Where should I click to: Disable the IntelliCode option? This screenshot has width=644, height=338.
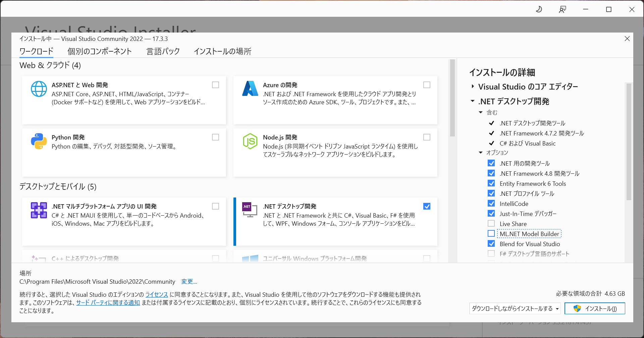[491, 203]
